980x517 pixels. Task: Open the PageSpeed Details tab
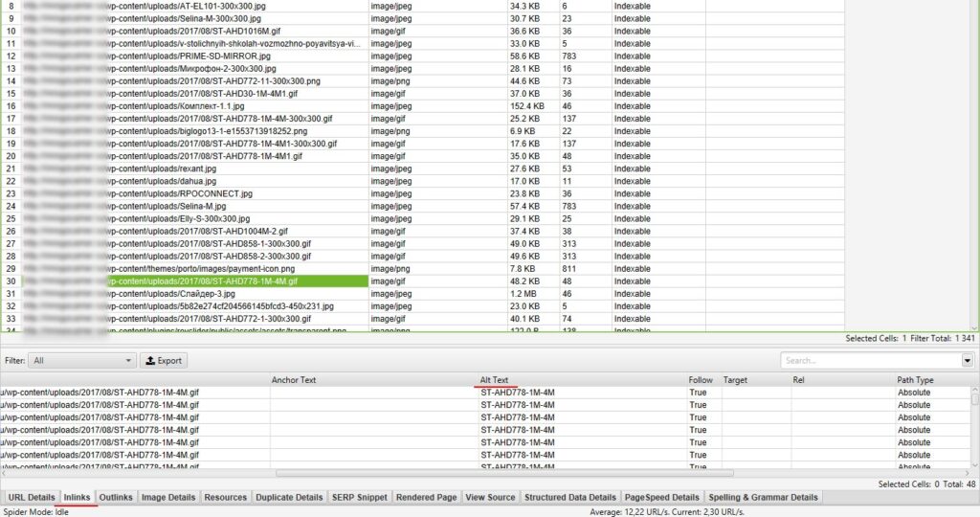[x=661, y=498]
